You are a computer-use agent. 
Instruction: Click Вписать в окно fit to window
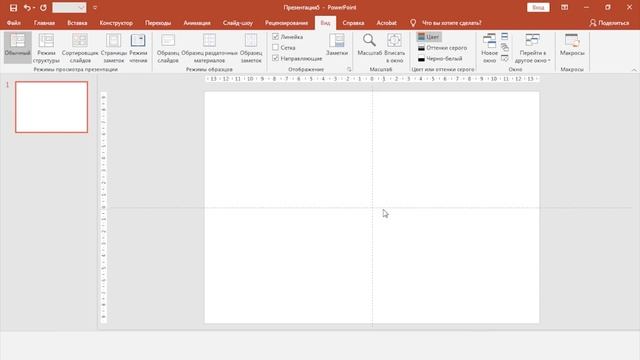(394, 48)
